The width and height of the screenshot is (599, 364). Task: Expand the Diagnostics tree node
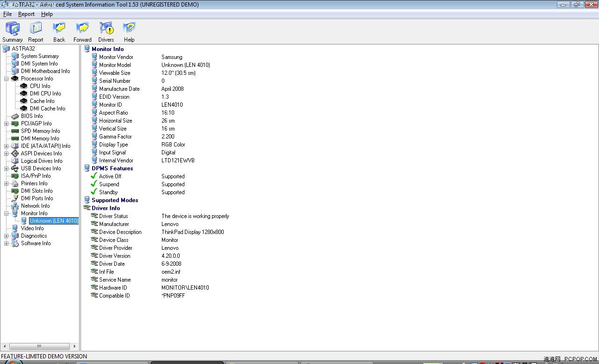click(x=7, y=236)
